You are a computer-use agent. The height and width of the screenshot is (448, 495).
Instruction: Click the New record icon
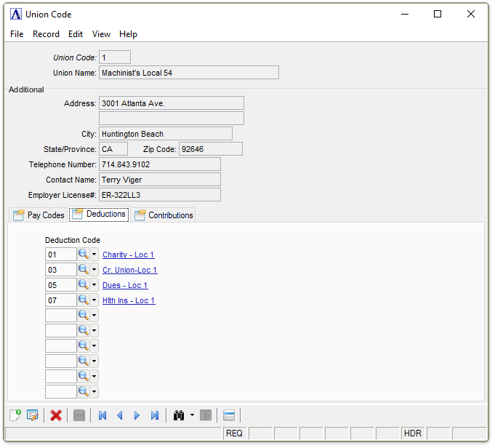(15, 415)
